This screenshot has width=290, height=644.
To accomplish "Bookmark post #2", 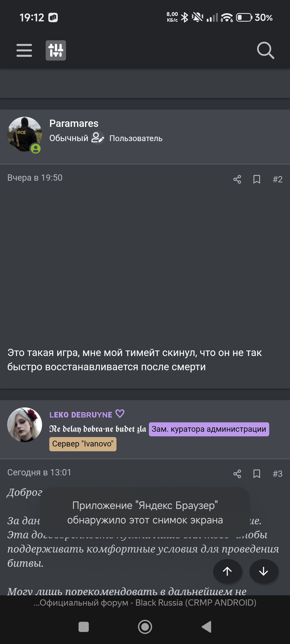I will pyautogui.click(x=257, y=179).
